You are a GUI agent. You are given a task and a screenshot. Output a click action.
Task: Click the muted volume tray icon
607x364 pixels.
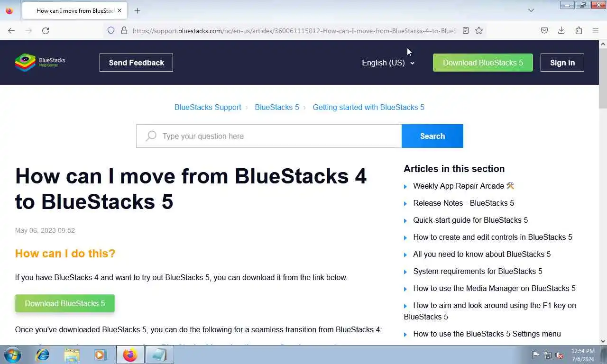coord(560,355)
